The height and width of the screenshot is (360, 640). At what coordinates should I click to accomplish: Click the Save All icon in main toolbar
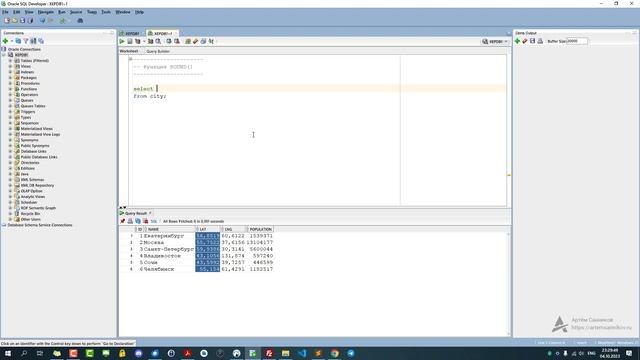pyautogui.click(x=30, y=20)
